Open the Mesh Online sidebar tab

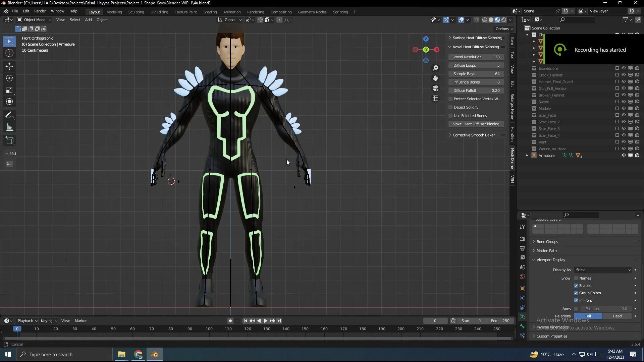click(512, 158)
